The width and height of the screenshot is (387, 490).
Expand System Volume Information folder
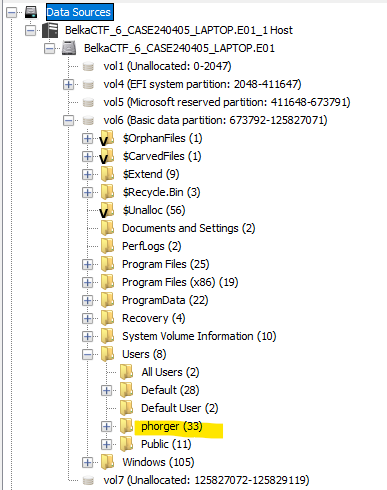pos(87,337)
